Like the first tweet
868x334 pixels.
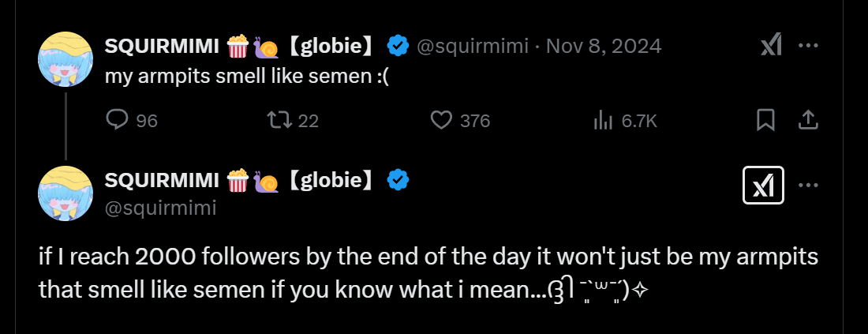pyautogui.click(x=442, y=120)
